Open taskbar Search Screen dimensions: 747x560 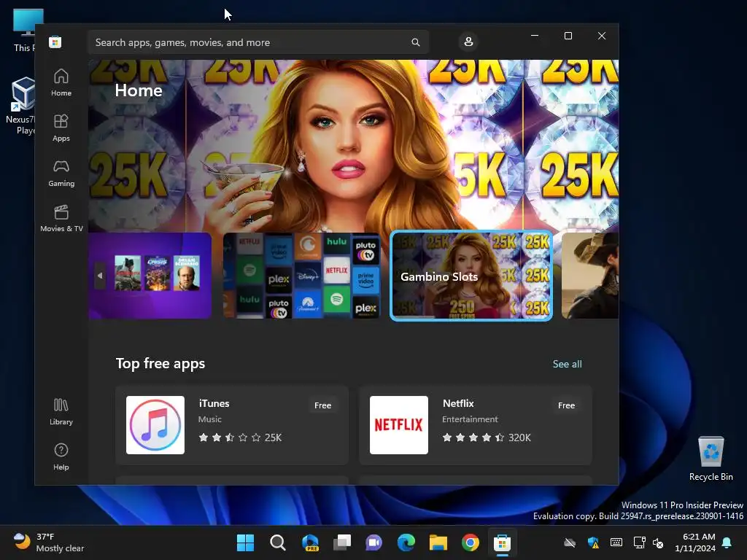click(x=278, y=542)
